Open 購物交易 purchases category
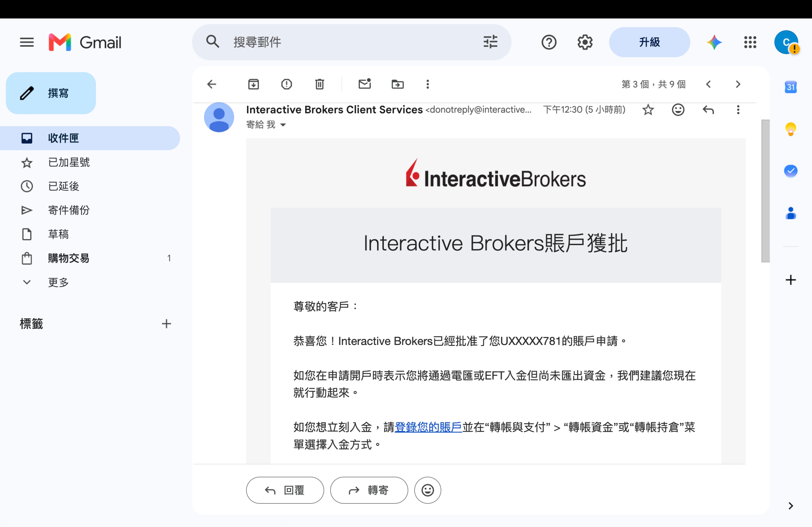Screen dimensions: 812x527 pos(90,258)
